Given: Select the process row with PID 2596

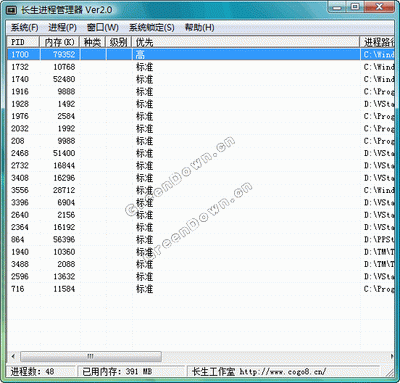Looking at the screenshot, I should 200,276.
